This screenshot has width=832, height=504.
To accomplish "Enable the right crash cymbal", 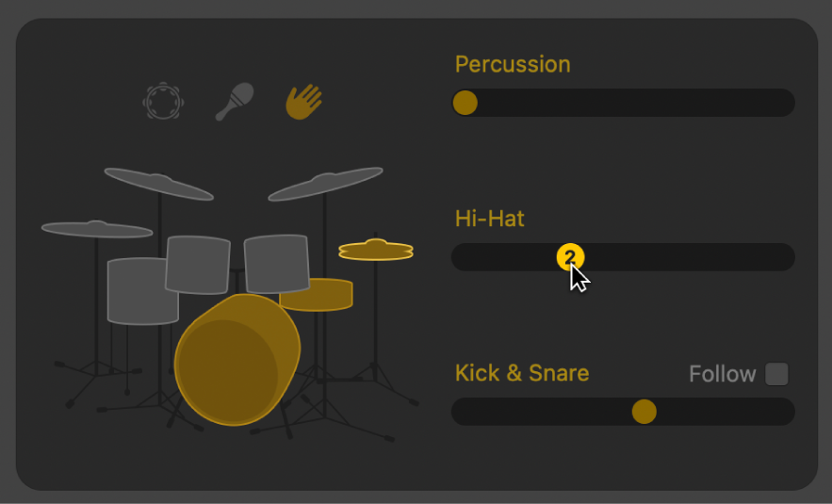I will point(326,184).
